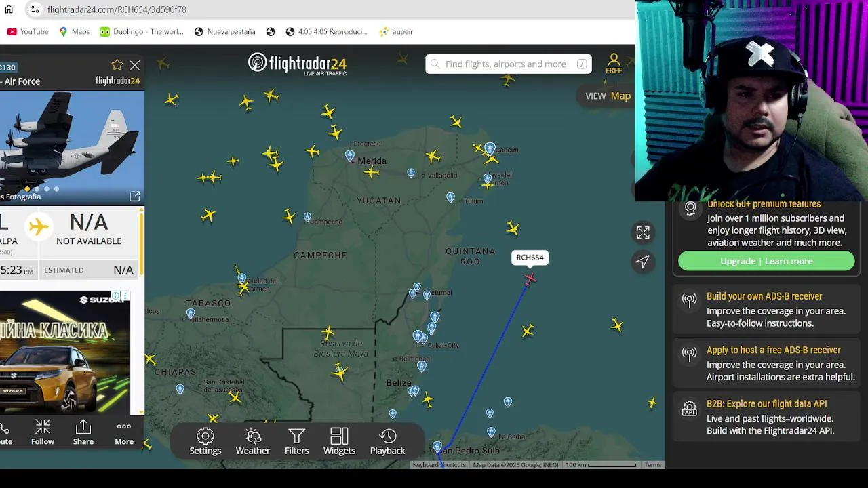Open aircraft photo in new window
Image resolution: width=868 pixels, height=488 pixels.
[x=134, y=197]
